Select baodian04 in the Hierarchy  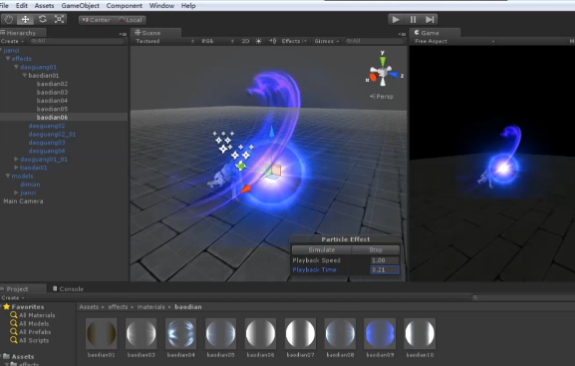tap(52, 100)
